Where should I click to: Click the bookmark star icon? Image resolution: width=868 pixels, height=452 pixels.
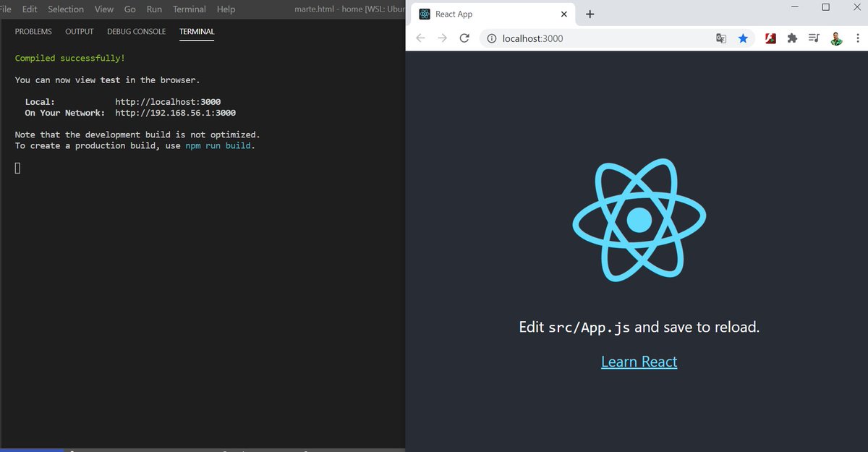pos(743,38)
